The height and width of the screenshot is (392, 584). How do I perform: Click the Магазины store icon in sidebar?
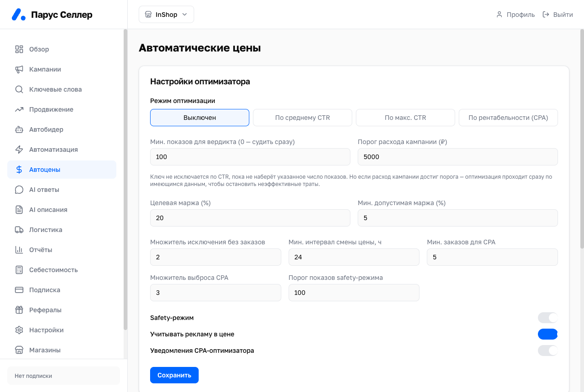click(x=19, y=350)
